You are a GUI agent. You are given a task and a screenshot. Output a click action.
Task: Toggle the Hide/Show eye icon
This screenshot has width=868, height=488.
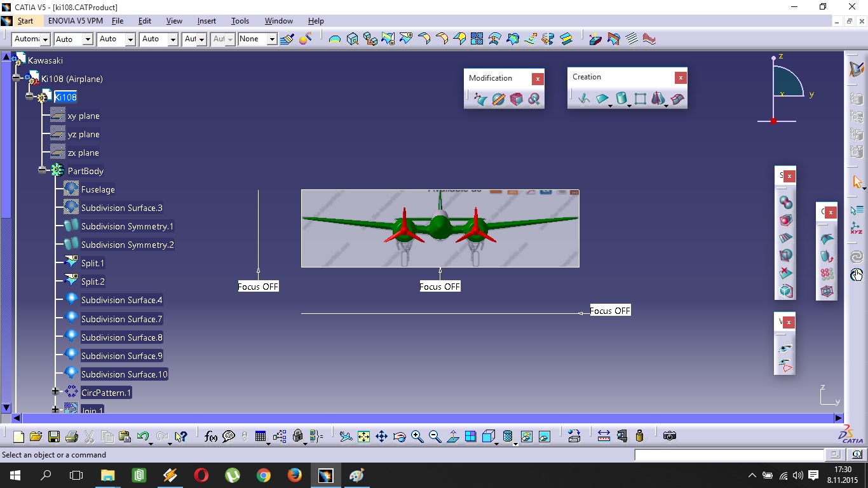pos(785,349)
